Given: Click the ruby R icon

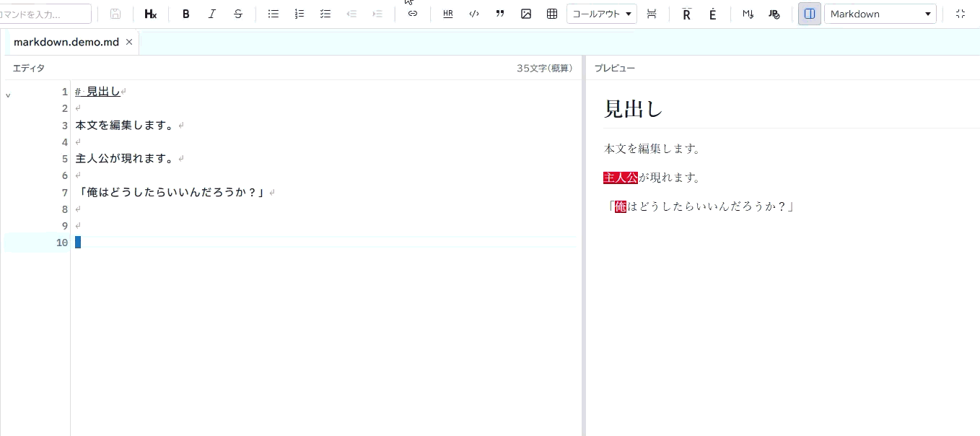Looking at the screenshot, I should pos(687,14).
